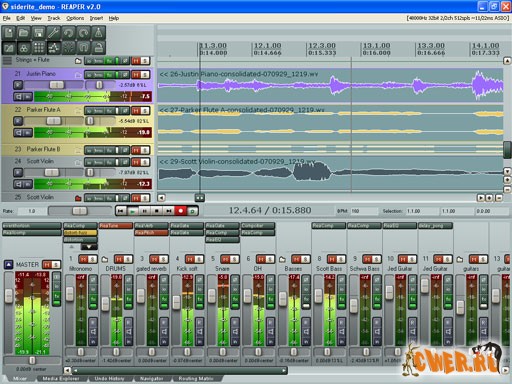Open the Options menu
Viewport: 512px width, 384px height.
75,18
